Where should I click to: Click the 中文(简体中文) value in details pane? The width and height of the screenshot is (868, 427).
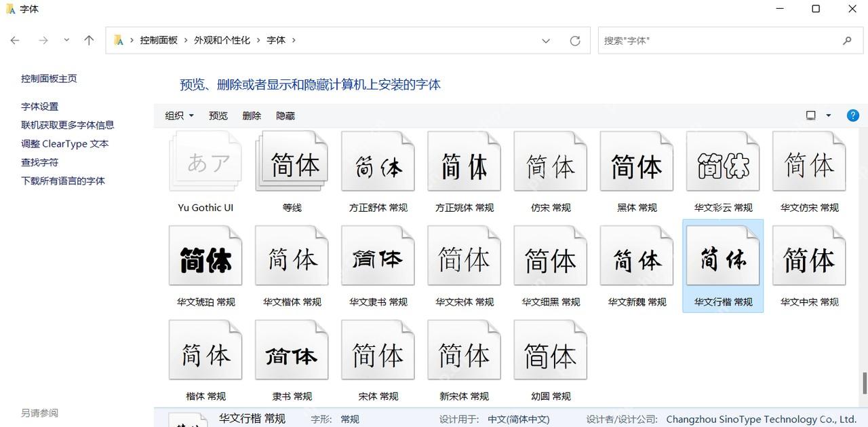click(x=519, y=420)
